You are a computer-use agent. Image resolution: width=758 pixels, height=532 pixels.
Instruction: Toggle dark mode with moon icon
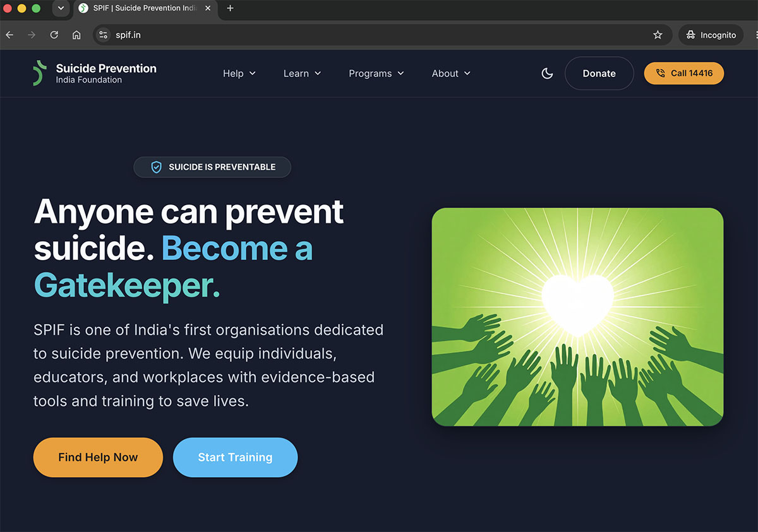(547, 73)
